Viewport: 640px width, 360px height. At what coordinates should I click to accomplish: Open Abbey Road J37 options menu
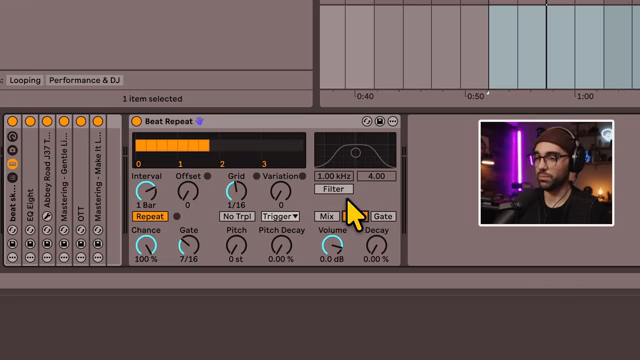coord(47,258)
